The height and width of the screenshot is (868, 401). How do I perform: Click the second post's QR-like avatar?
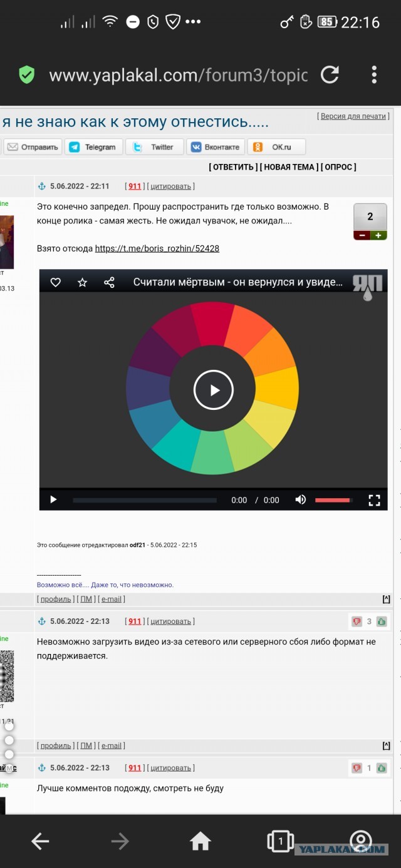click(x=7, y=676)
